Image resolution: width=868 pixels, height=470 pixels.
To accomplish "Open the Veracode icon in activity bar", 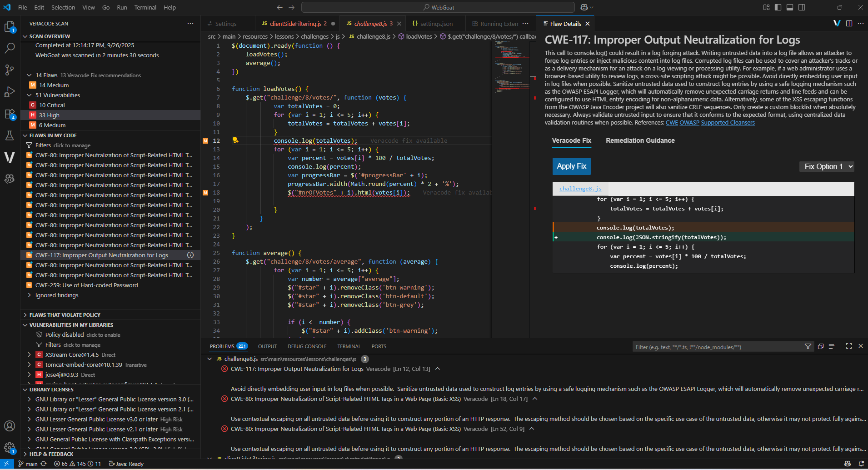I will pos(10,157).
